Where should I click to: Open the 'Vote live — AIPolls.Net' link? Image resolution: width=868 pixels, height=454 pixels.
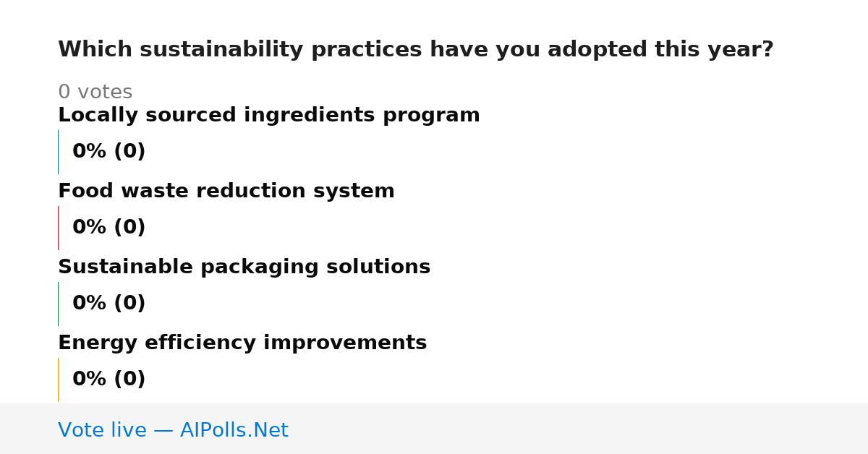tap(174, 431)
